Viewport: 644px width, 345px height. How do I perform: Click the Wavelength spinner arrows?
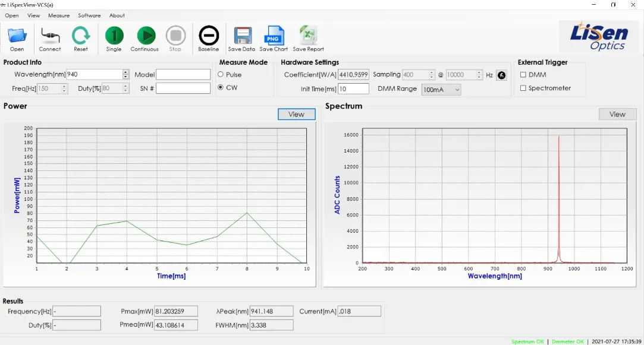[125, 74]
